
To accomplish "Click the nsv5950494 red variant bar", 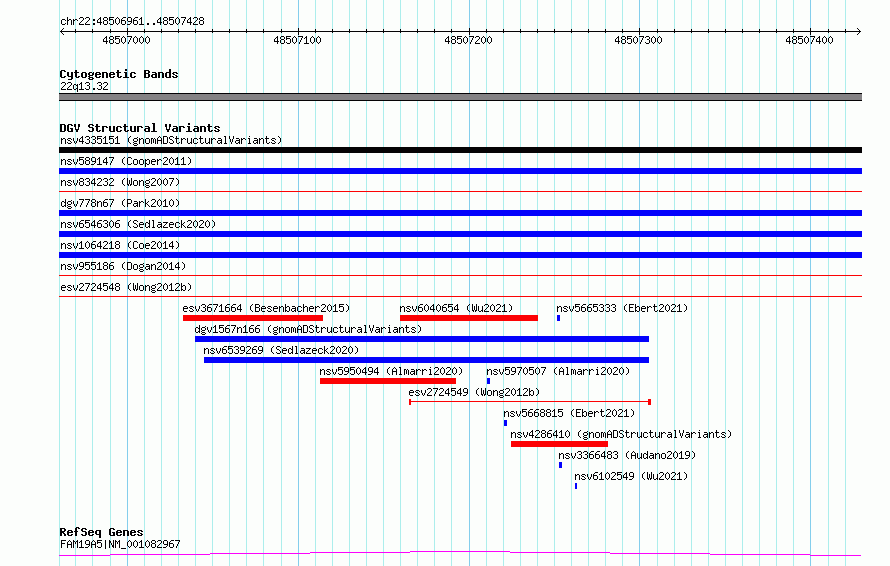I will coord(388,381).
